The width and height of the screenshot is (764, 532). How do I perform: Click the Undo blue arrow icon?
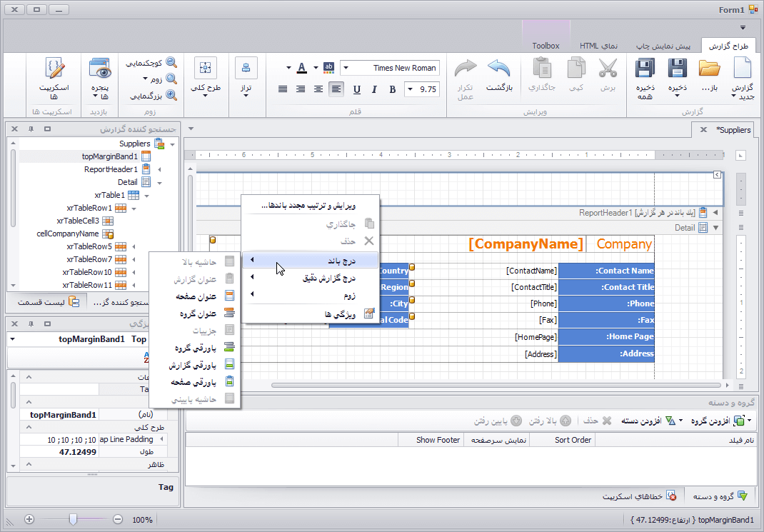coord(500,69)
